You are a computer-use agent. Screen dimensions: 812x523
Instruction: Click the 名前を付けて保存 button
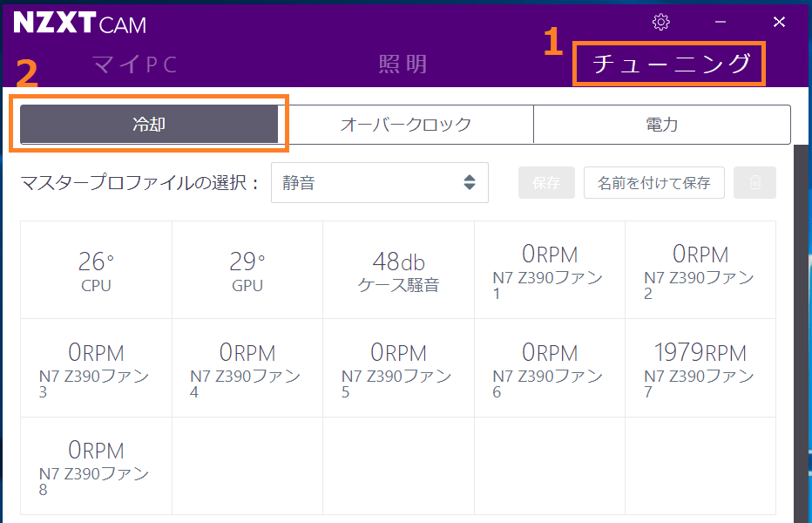coord(654,182)
